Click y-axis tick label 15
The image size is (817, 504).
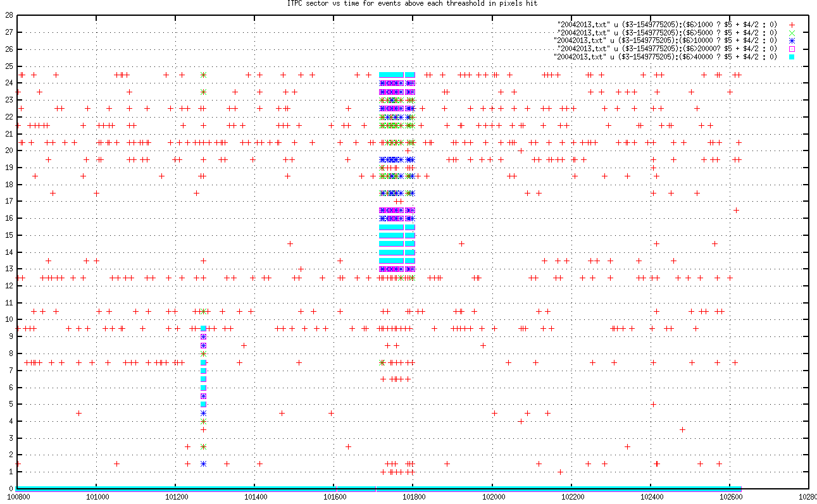tap(9, 235)
